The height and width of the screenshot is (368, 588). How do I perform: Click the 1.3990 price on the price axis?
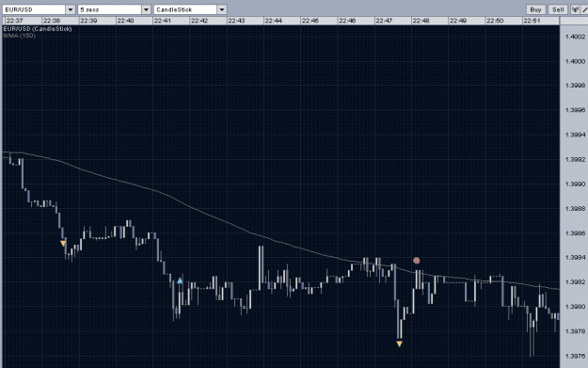pos(575,184)
